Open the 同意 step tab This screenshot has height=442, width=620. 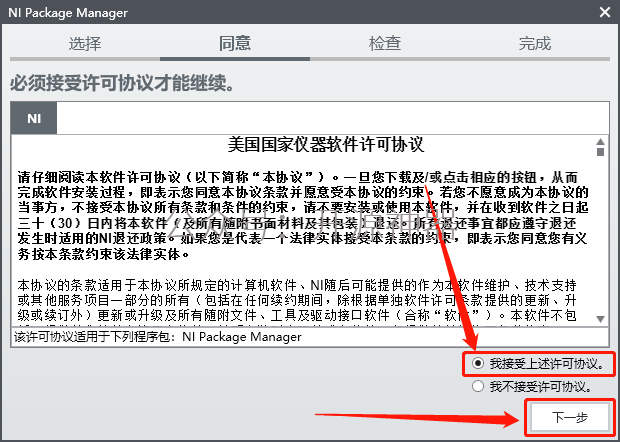(235, 43)
